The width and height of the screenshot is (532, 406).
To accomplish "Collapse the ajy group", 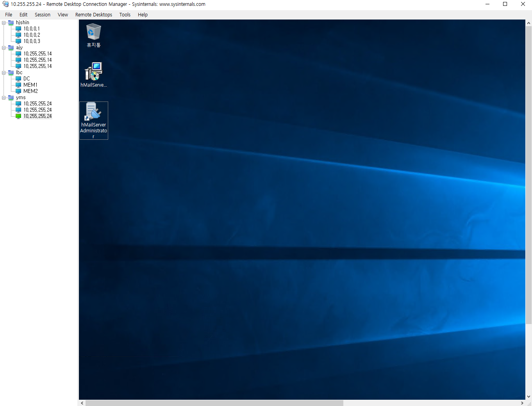I will coord(4,48).
